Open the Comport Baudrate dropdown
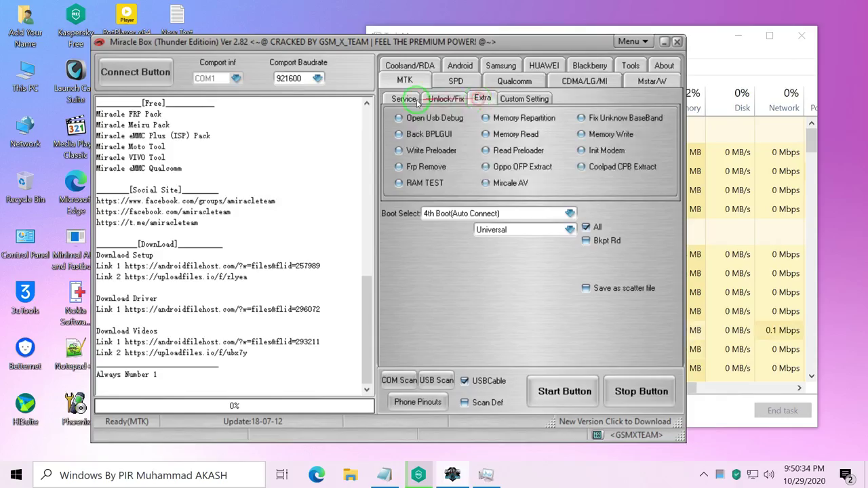The height and width of the screenshot is (488, 868). [x=317, y=78]
